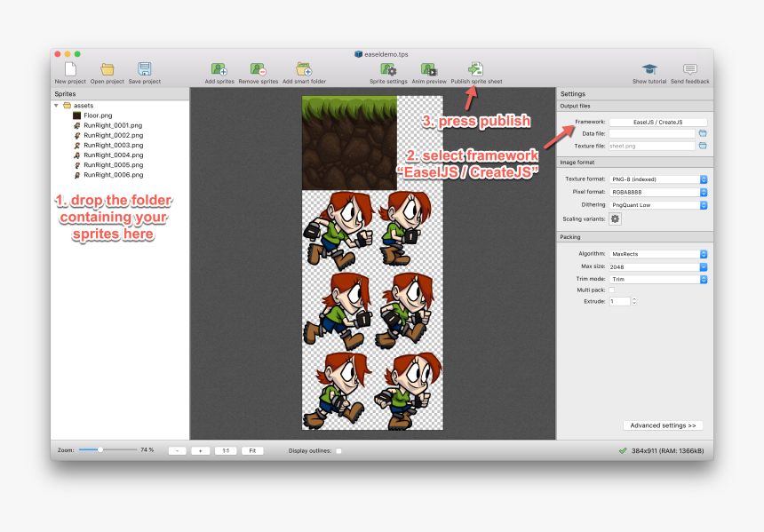Open the Max size dropdown arrow
Image resolution: width=764 pixels, height=532 pixels.
[x=703, y=267]
